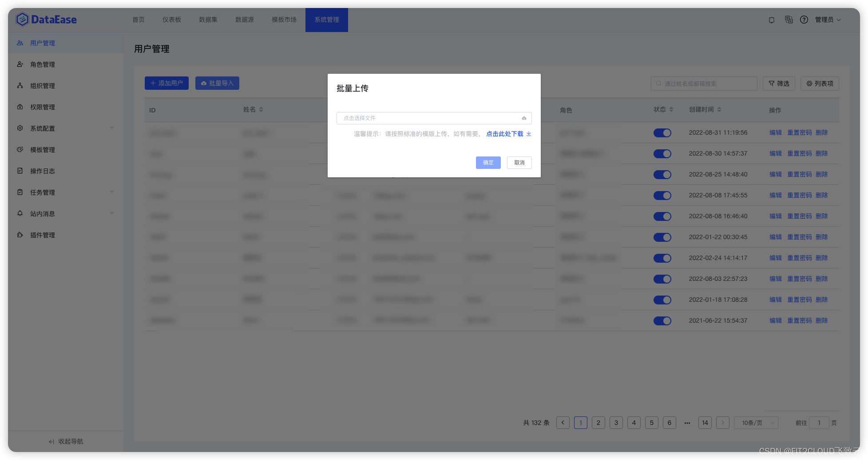Click the 任务管理 clipboard icon
Image resolution: width=868 pixels, height=460 pixels.
click(20, 192)
